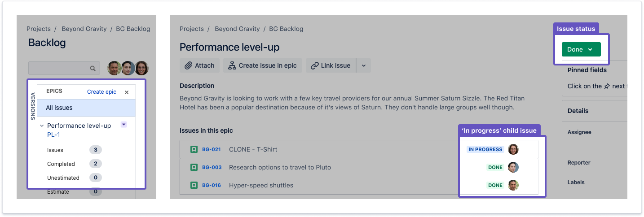Viewport: 644px width, 217px height.
Task: Click the story icon next to BG-016
Action: coord(194,185)
